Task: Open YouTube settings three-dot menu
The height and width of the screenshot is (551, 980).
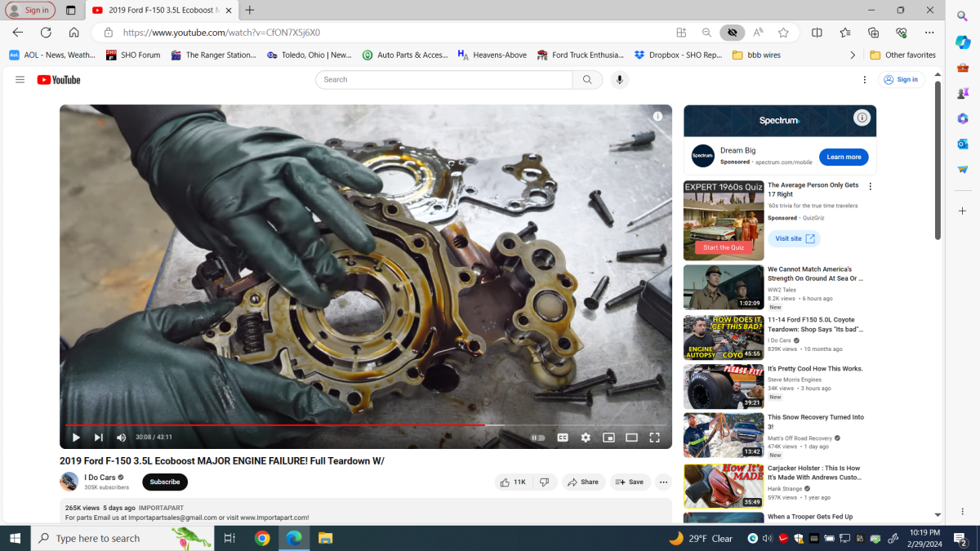Action: coord(864,80)
